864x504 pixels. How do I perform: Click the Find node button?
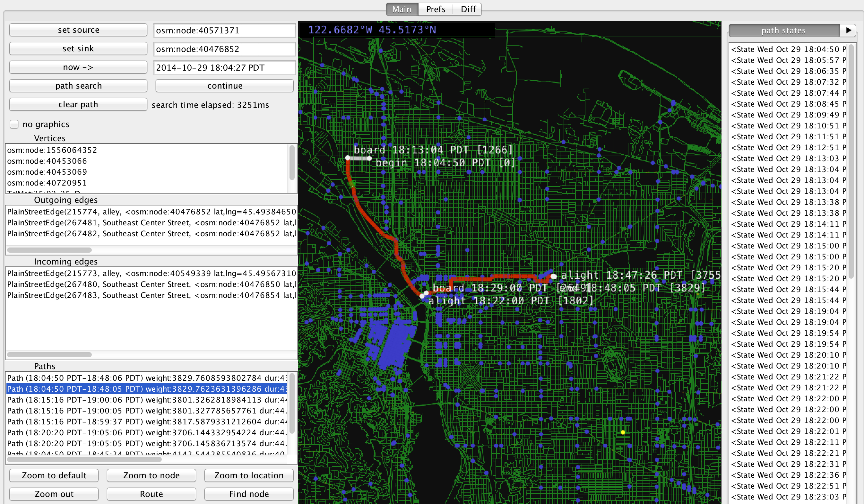[249, 494]
